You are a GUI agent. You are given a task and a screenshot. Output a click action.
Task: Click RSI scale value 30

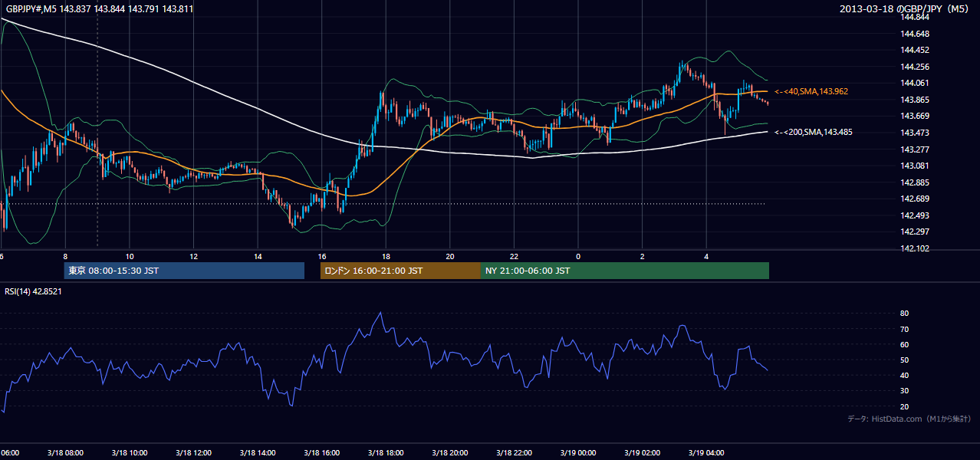904,391
